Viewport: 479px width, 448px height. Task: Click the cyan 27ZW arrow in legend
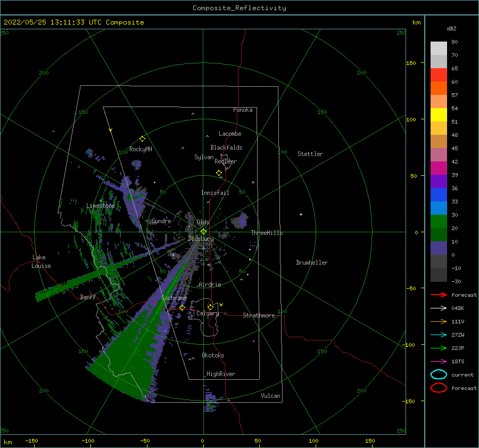pyautogui.click(x=439, y=335)
